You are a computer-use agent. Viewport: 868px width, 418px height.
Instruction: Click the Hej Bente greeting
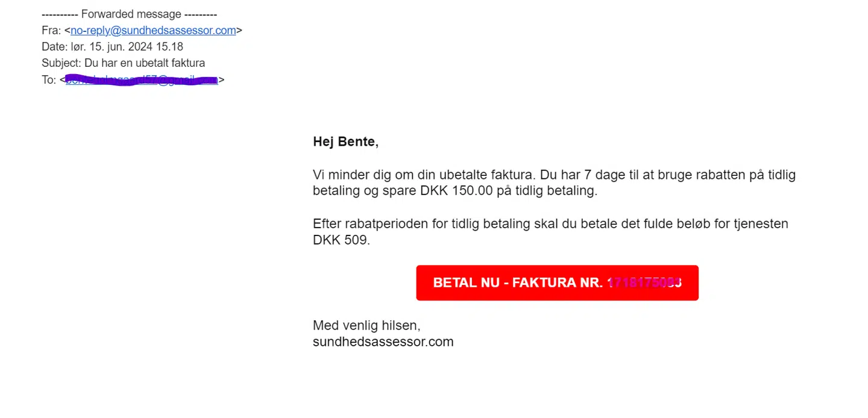(x=345, y=142)
